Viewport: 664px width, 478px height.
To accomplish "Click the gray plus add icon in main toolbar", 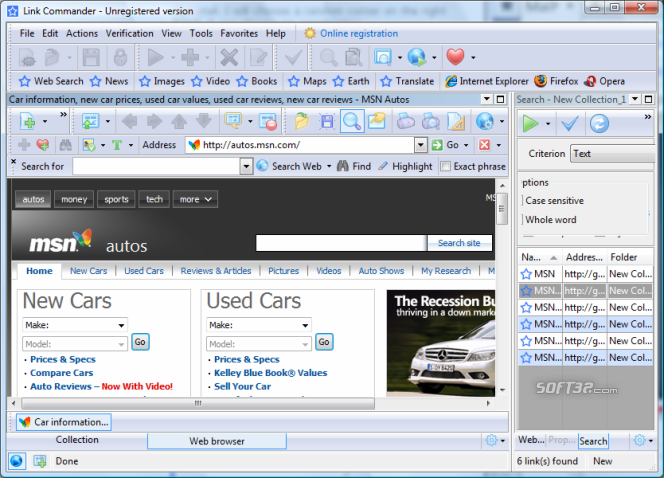I will coord(190,57).
